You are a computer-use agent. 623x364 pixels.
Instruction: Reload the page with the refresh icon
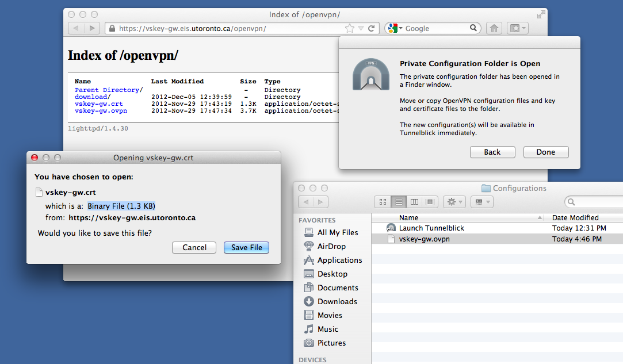click(x=372, y=28)
